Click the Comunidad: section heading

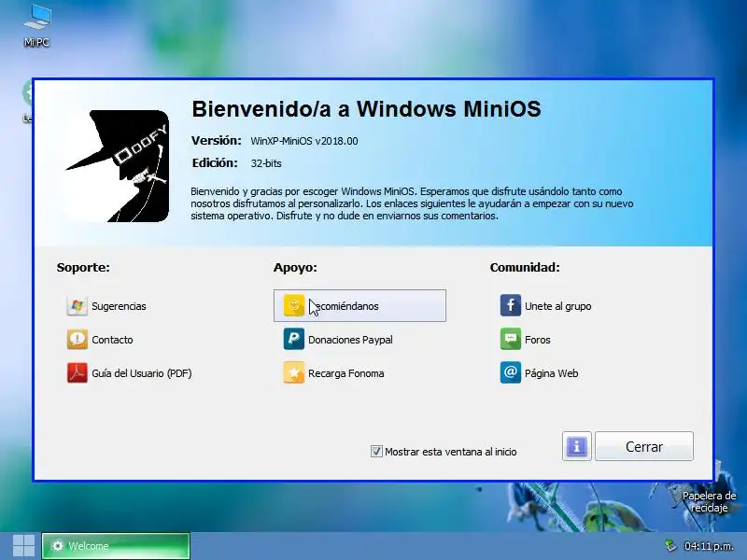click(x=525, y=267)
